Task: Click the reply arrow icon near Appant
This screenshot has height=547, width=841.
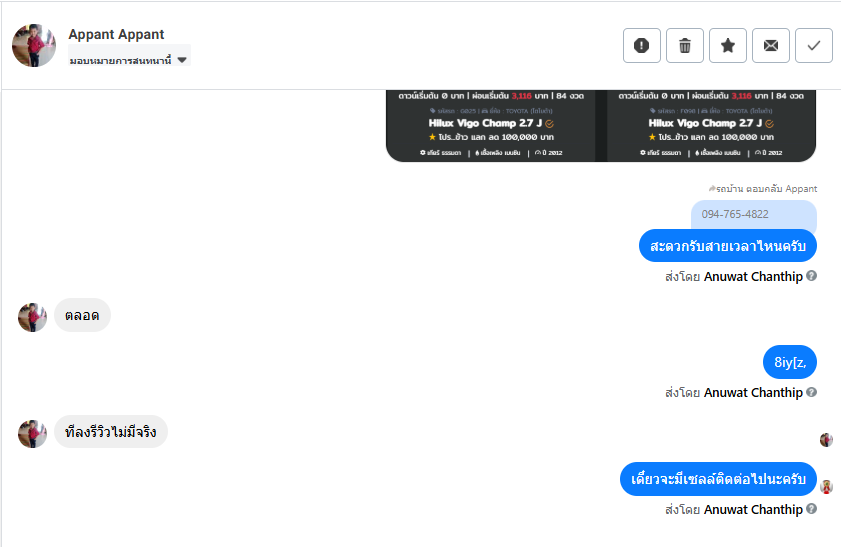Action: (712, 188)
